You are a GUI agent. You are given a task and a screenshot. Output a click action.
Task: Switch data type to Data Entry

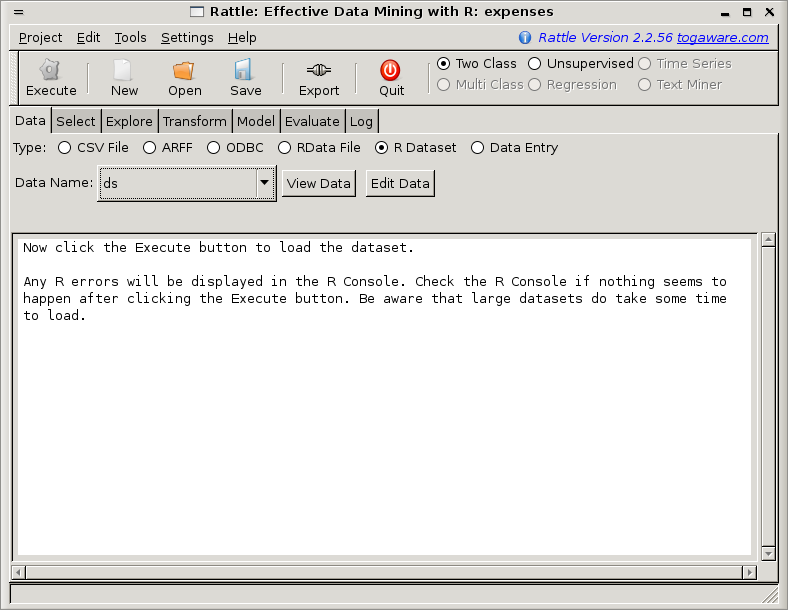(x=477, y=148)
